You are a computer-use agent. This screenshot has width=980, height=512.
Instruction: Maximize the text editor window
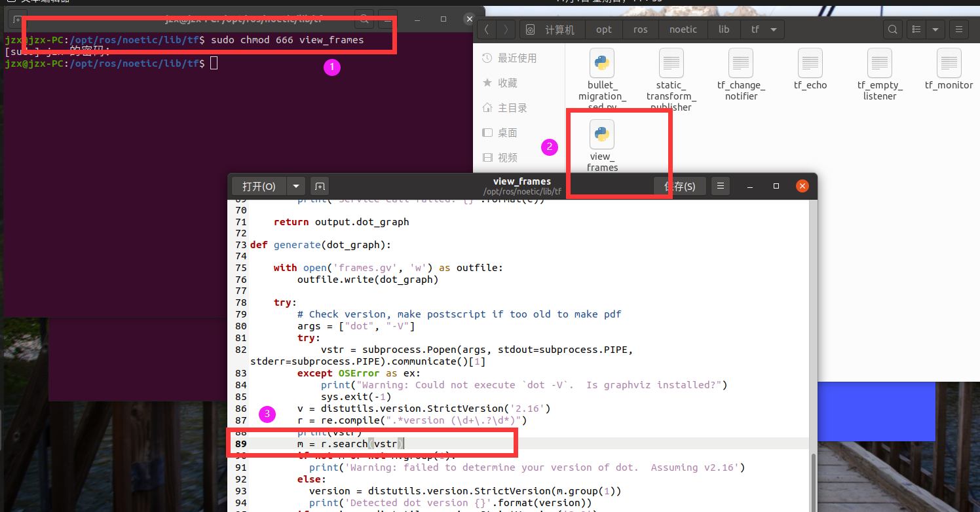[x=776, y=186]
